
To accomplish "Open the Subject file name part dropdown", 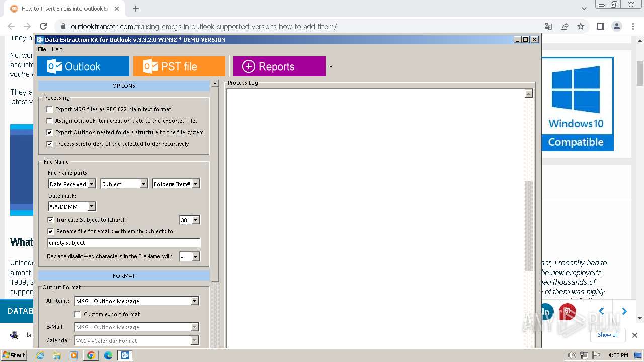I will click(143, 184).
